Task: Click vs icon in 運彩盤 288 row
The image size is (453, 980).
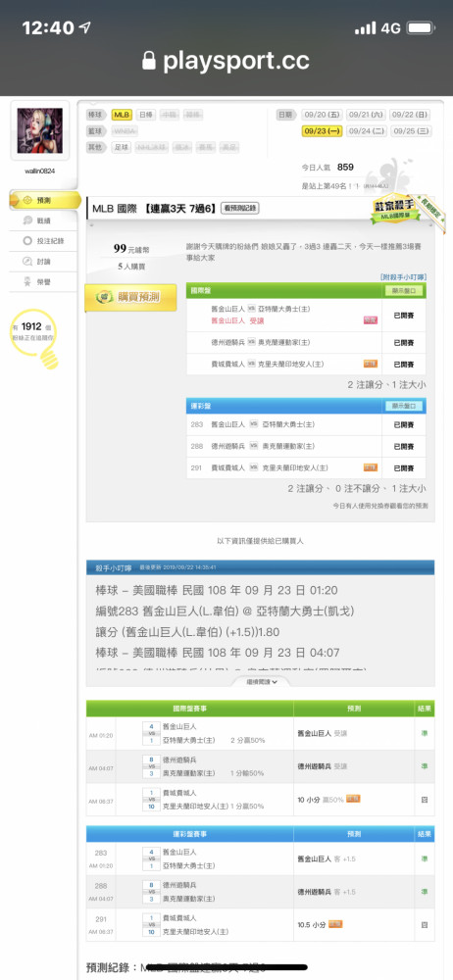Action: click(x=253, y=446)
